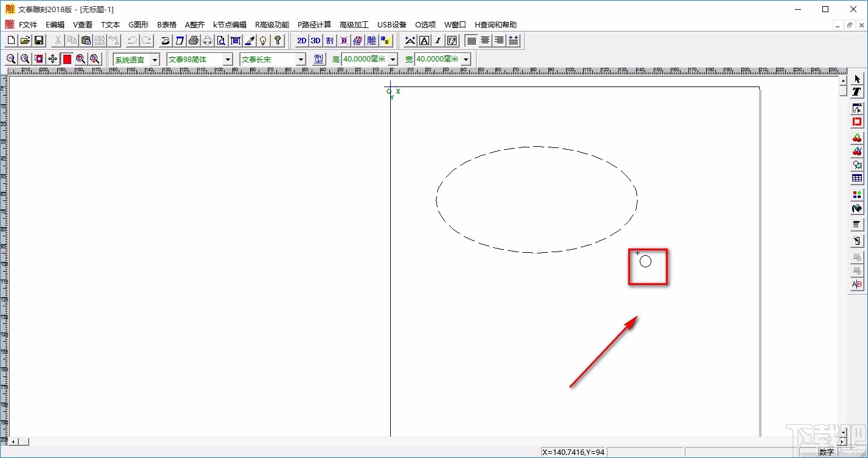Open the W窗口 menu
The height and width of the screenshot is (458, 868).
pos(455,25)
